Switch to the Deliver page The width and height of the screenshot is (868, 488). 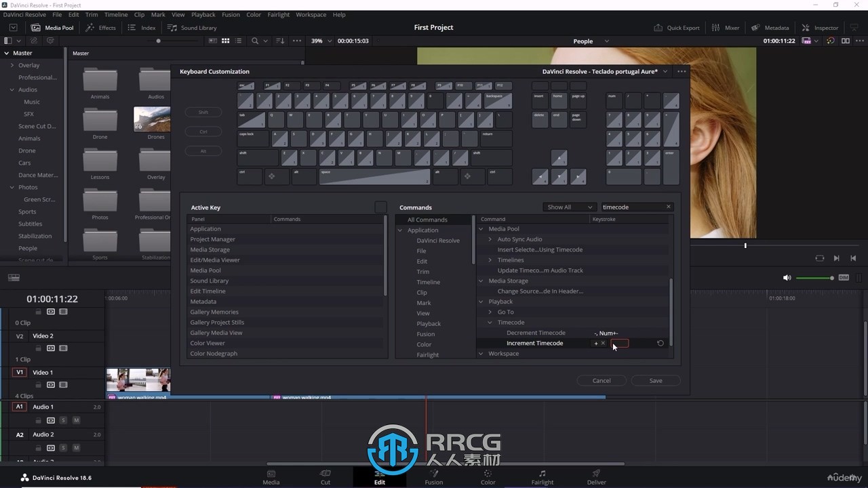pos(597,477)
